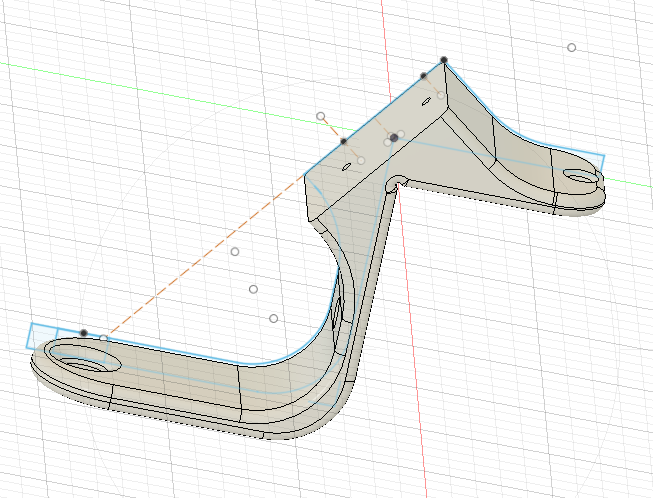Click the black sketch point beside left mounting hole
Image resolution: width=653 pixels, height=498 pixels.
coord(84,332)
